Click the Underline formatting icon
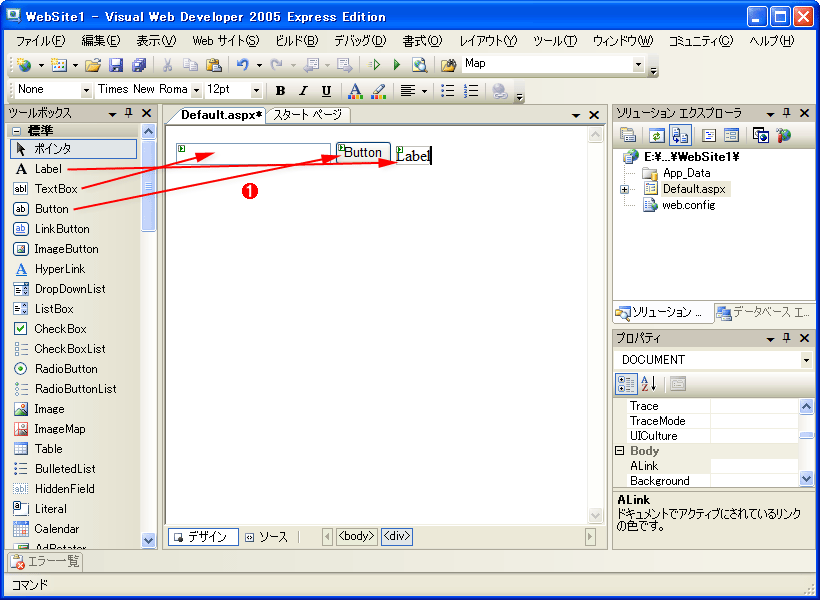The height and width of the screenshot is (600, 820). pyautogui.click(x=326, y=91)
